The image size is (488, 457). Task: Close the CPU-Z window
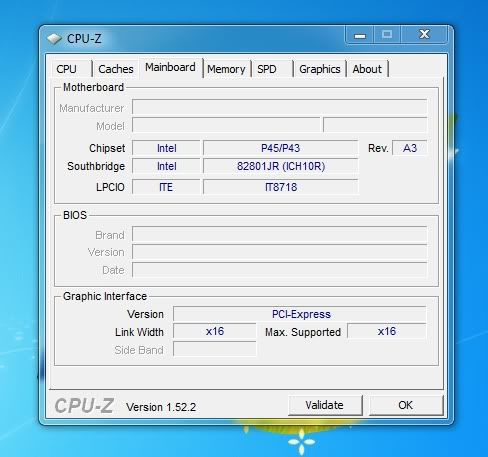(424, 35)
